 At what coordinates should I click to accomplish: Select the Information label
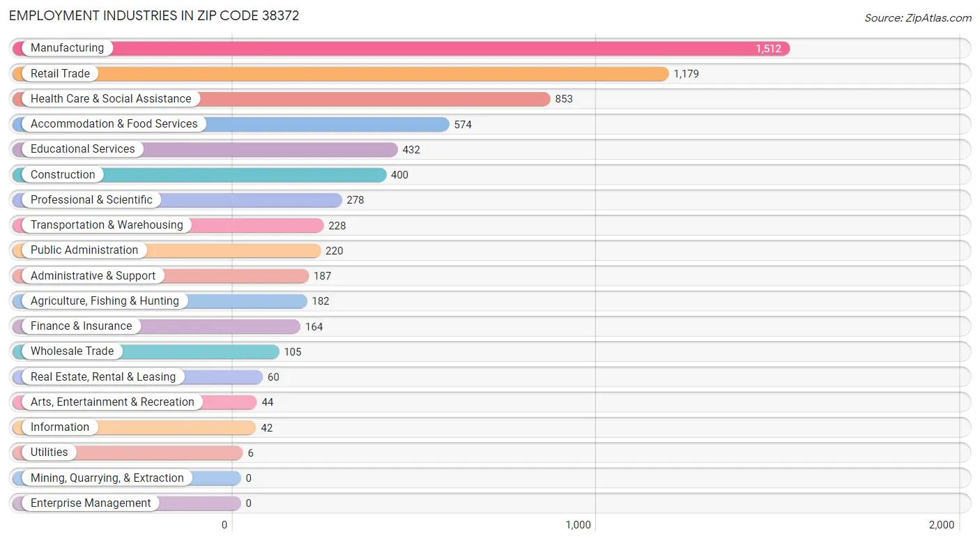point(60,427)
